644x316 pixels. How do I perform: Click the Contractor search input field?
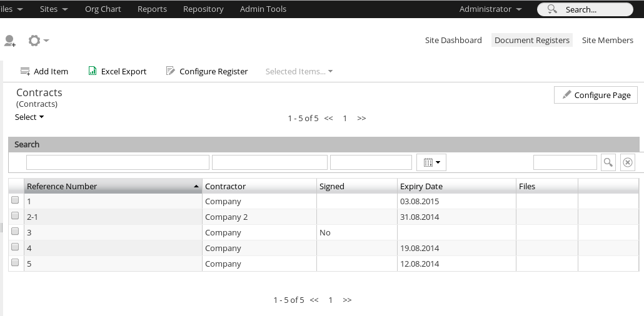click(x=269, y=162)
